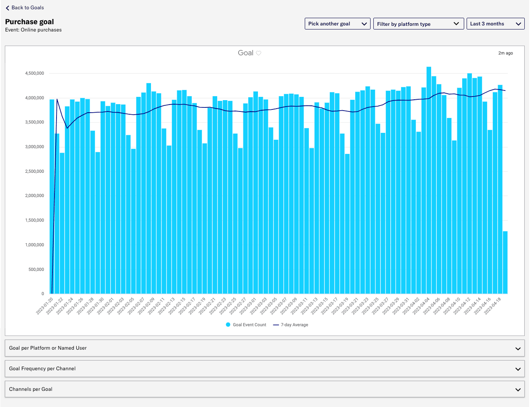Click the back arrow chevron icon
This screenshot has height=407, width=532.
point(7,8)
